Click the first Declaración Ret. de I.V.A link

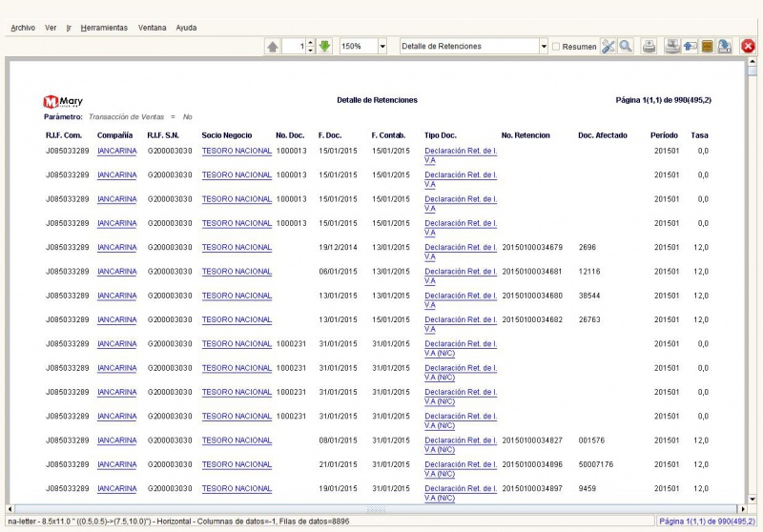point(460,151)
